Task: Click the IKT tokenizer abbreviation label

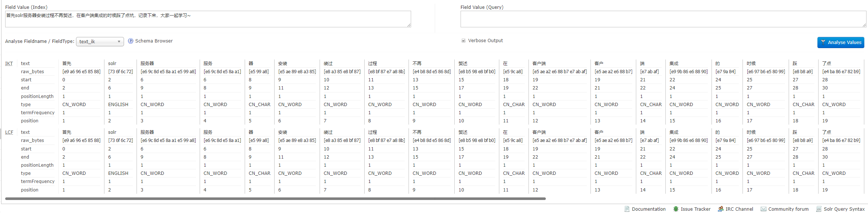Action: 9,64
